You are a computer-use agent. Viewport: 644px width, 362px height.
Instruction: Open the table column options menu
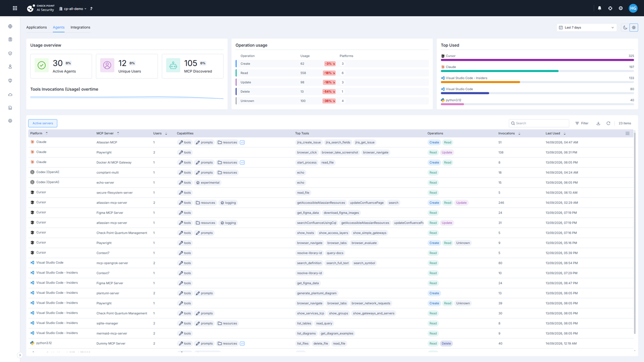627,134
